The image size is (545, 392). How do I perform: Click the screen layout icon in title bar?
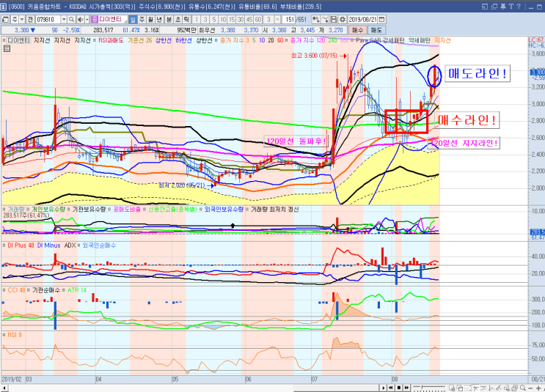point(485,7)
